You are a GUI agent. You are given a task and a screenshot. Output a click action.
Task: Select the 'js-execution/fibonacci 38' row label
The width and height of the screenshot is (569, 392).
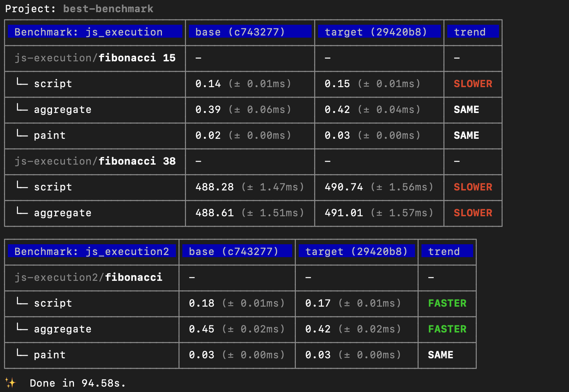tap(95, 161)
